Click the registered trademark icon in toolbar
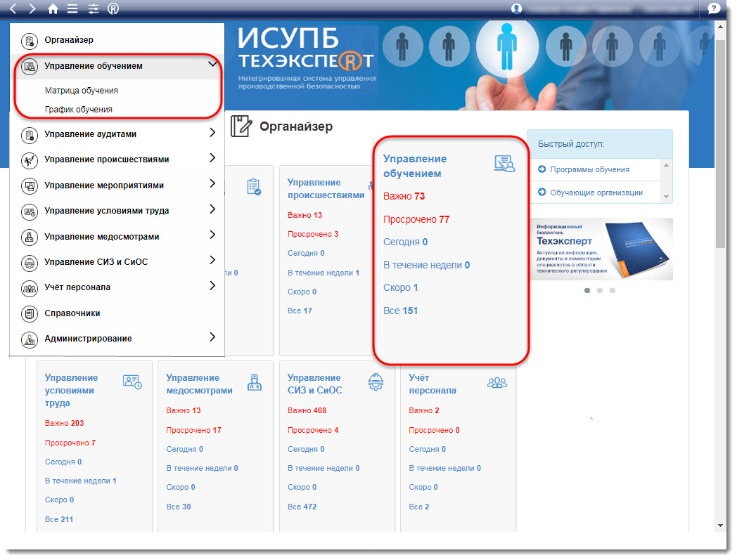This screenshot has height=560, width=737. (x=113, y=9)
